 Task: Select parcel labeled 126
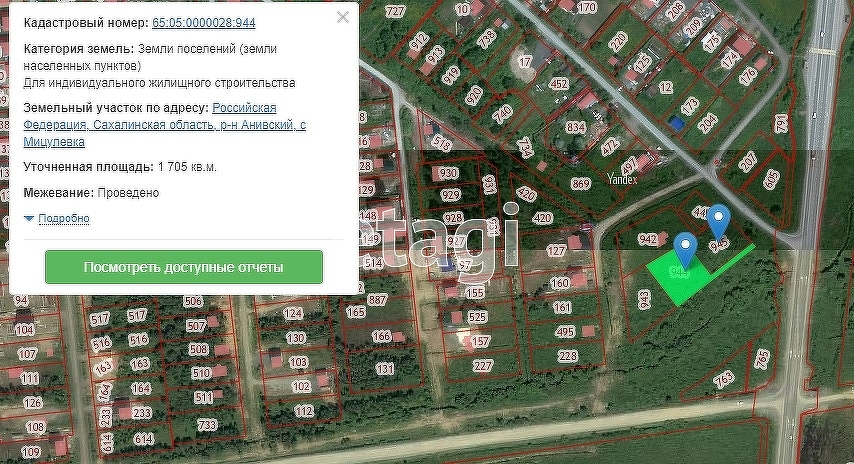(x=33, y=402)
